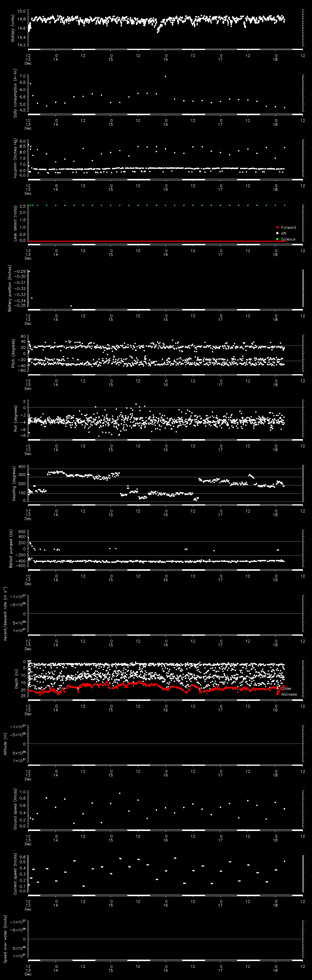This screenshot has height=980, width=312.
Task: Click the highest Daily consumption data point
Action: 165,76
